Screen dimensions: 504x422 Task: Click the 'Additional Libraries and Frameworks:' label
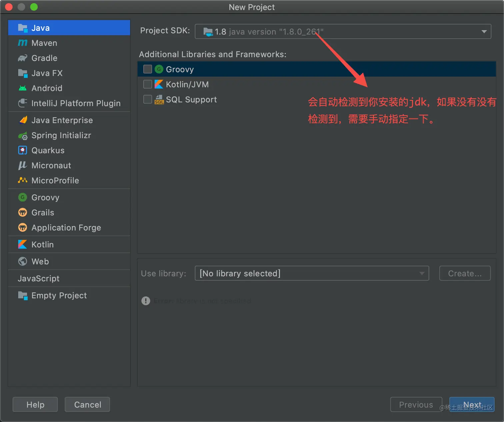213,54
